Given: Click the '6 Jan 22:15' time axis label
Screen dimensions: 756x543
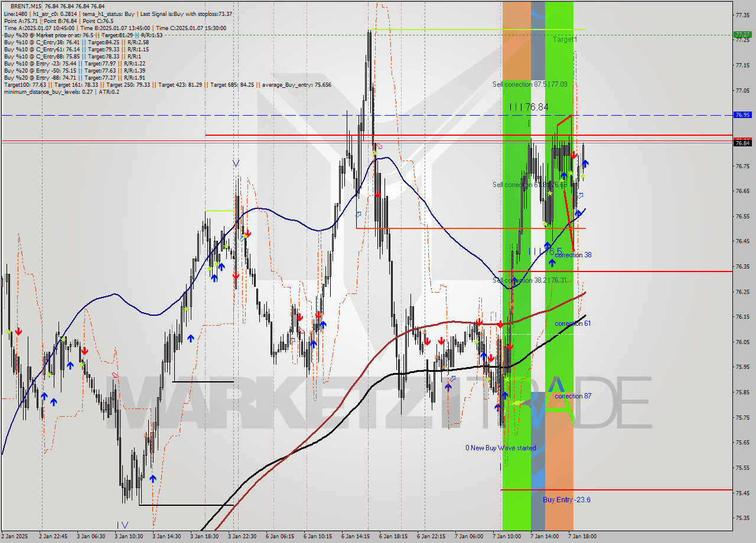Looking at the screenshot, I should pos(431,537).
